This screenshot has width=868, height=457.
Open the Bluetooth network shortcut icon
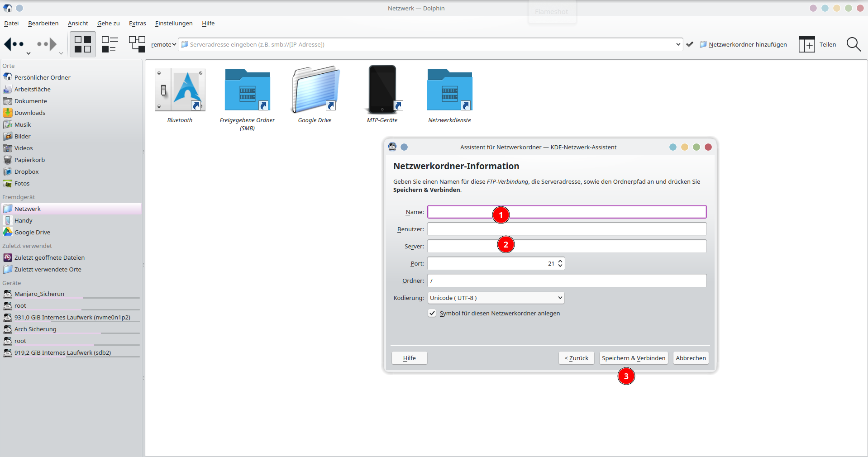point(180,90)
